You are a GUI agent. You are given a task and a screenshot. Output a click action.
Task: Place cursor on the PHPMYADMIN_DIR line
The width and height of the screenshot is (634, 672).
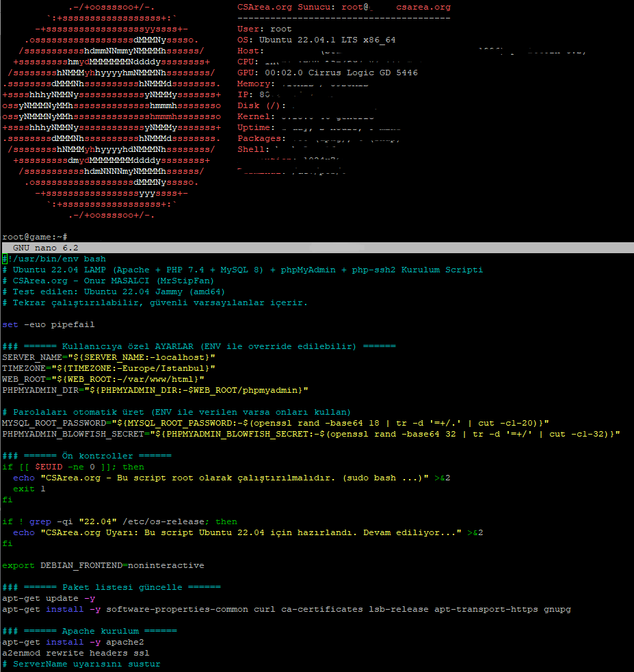tap(155, 390)
